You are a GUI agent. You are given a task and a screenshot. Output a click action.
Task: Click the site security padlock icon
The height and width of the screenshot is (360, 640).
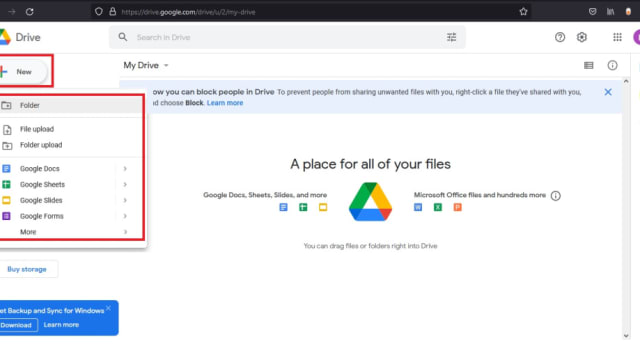coord(113,11)
